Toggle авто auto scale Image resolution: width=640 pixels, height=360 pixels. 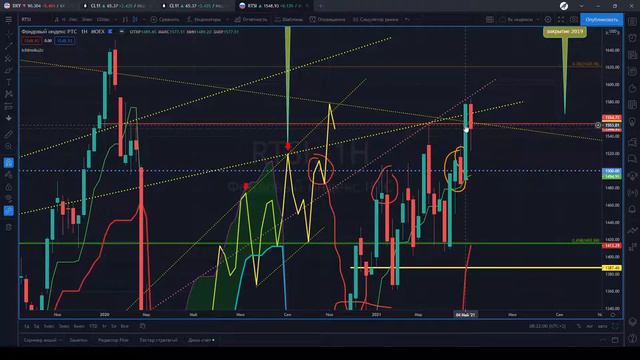[x=602, y=326]
